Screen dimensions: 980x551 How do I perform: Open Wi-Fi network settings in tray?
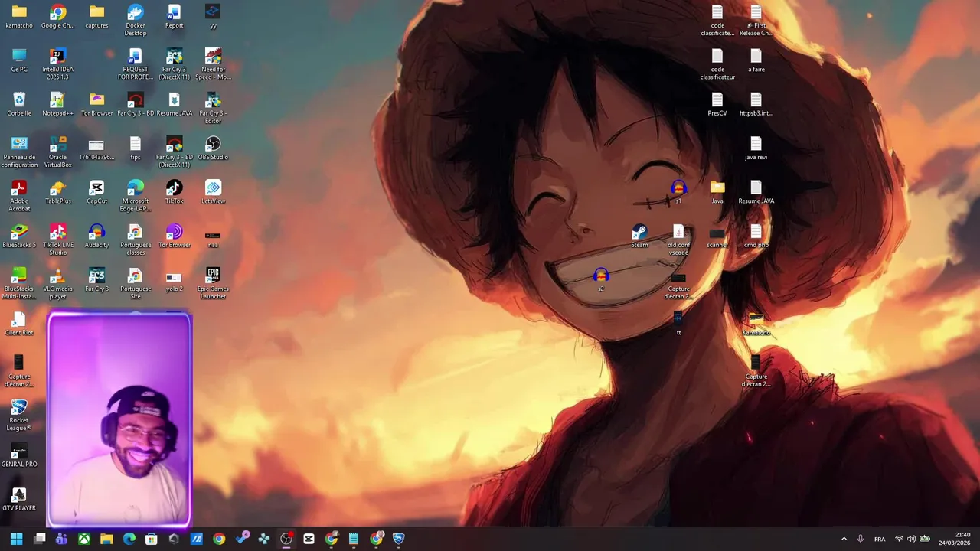pos(899,539)
